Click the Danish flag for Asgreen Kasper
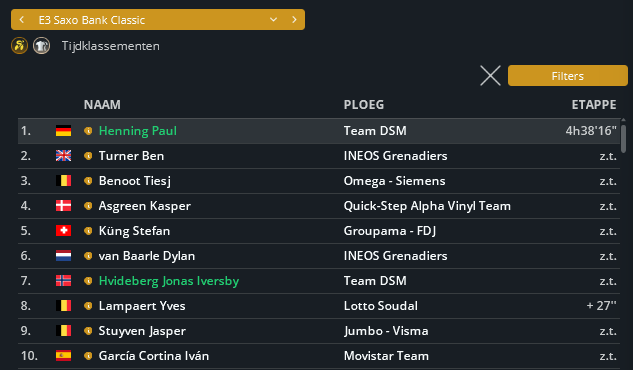633x370 pixels. 63,206
